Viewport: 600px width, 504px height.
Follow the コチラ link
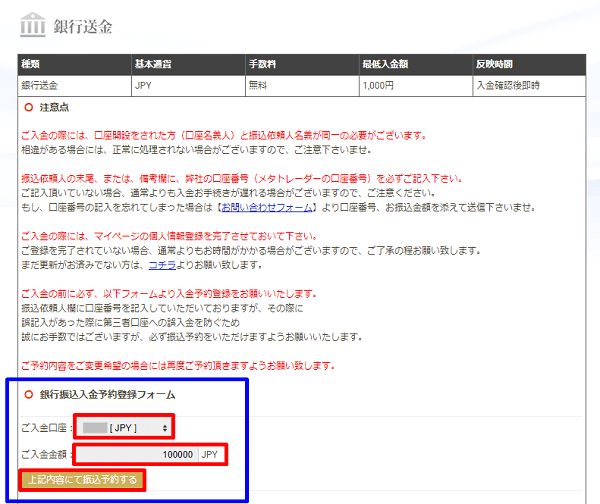pyautogui.click(x=162, y=265)
